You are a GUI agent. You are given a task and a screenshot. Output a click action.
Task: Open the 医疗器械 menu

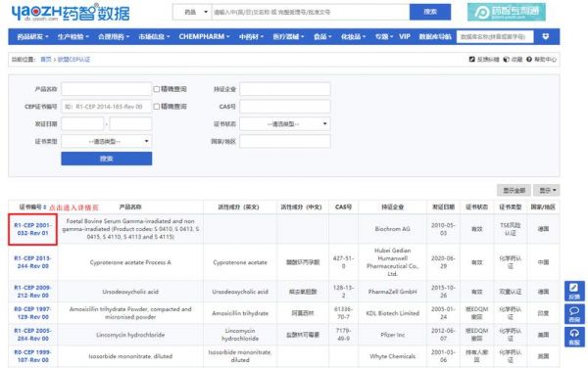tap(288, 36)
